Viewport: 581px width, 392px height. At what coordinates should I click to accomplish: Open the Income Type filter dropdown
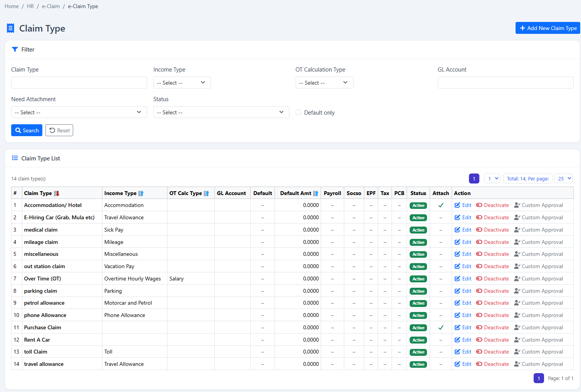(x=182, y=83)
